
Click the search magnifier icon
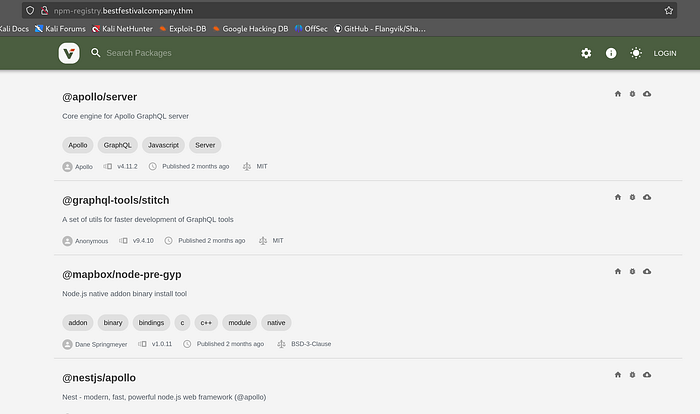click(96, 53)
